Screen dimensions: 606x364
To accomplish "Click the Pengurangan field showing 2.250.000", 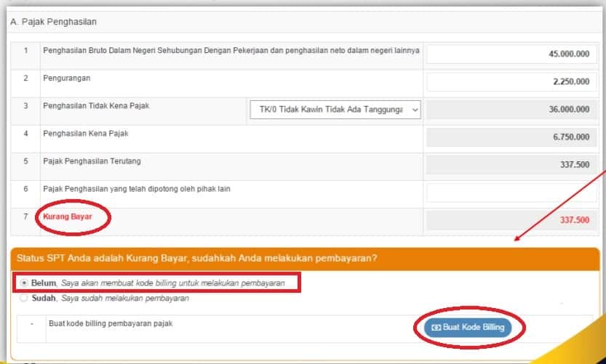I will coord(511,82).
